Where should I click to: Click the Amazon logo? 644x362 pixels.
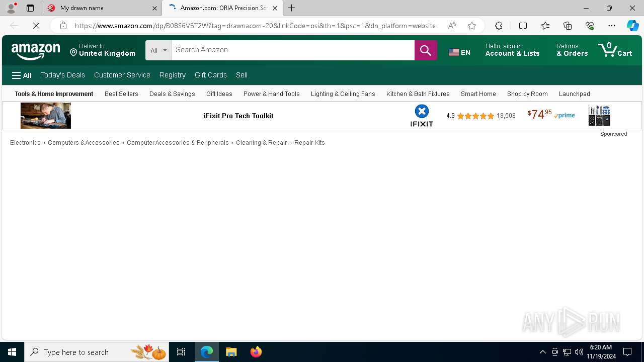click(x=36, y=51)
